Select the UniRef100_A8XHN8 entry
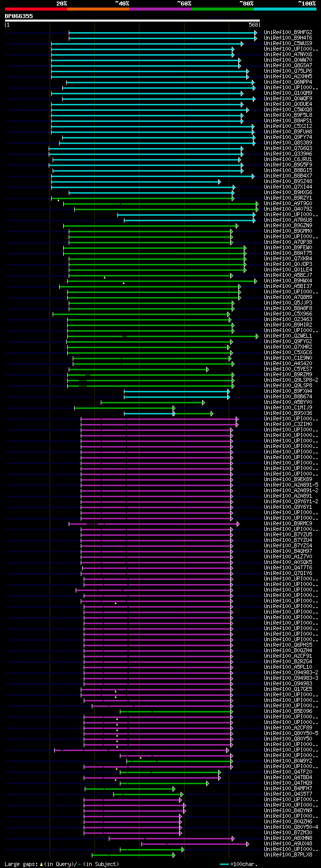Screen dimensions: 321x868 click(288, 838)
